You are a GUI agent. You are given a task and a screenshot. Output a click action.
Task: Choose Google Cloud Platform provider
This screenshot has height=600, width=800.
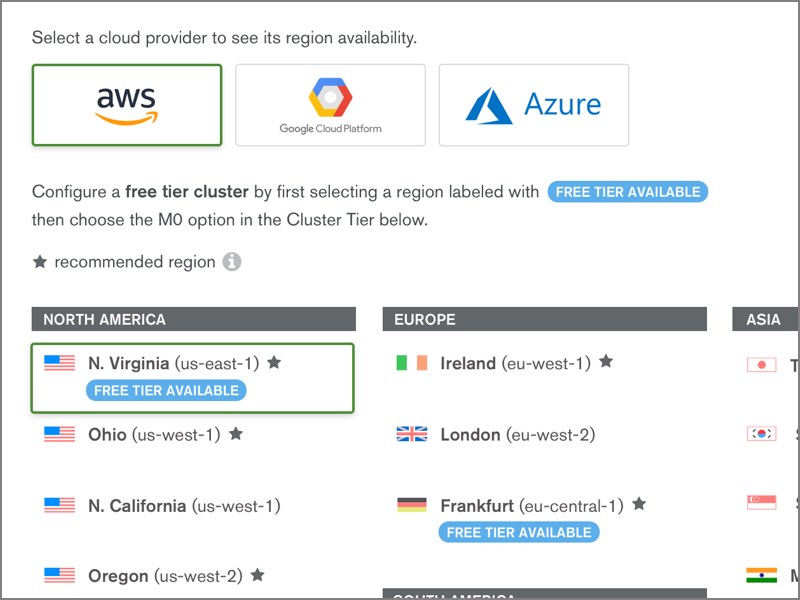pyautogui.click(x=330, y=105)
